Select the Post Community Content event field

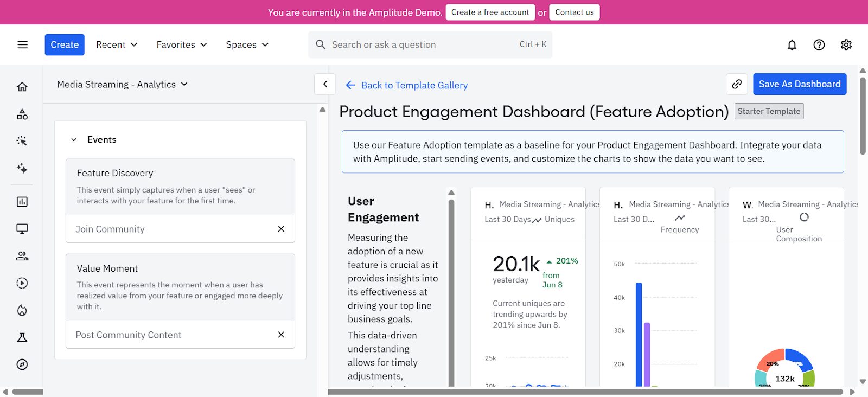click(180, 335)
